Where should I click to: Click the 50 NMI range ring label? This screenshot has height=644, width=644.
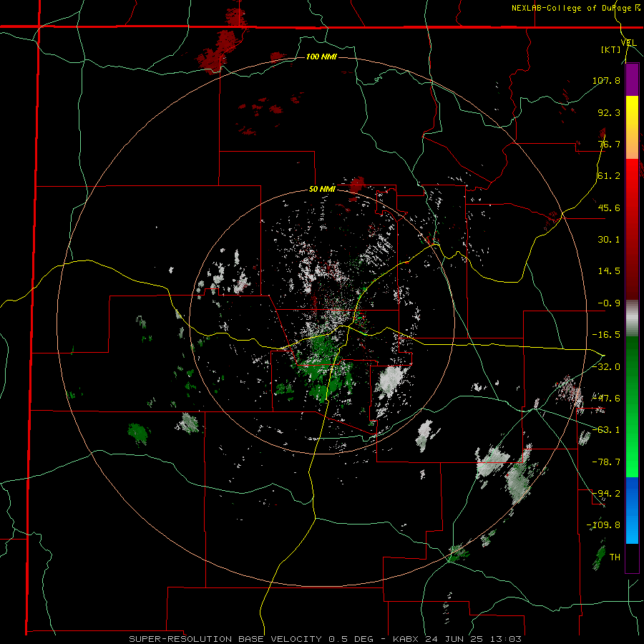tap(322, 190)
